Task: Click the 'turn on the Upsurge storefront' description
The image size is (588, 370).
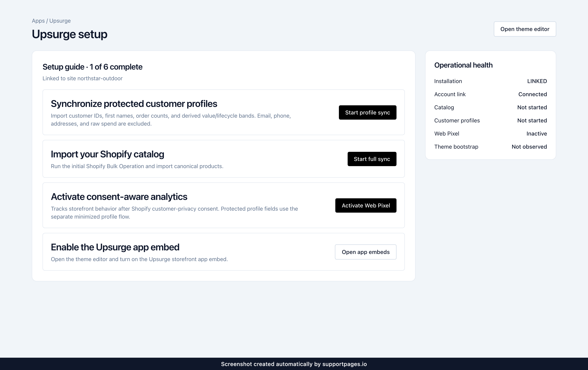Action: (139, 259)
